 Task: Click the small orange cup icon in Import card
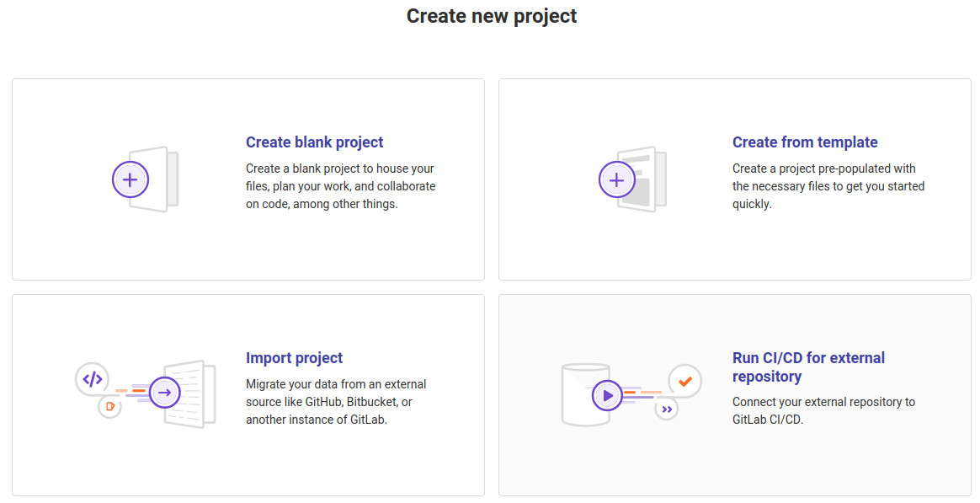(x=110, y=407)
